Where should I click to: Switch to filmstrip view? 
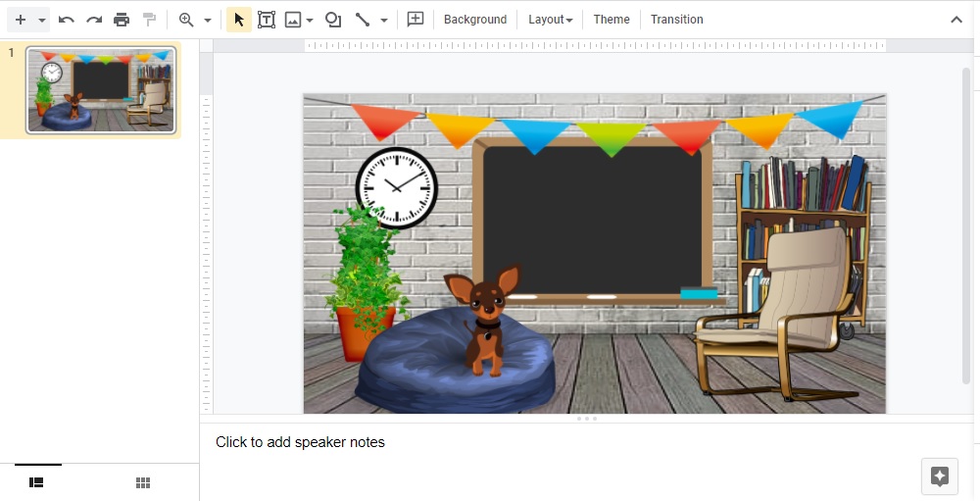point(36,482)
